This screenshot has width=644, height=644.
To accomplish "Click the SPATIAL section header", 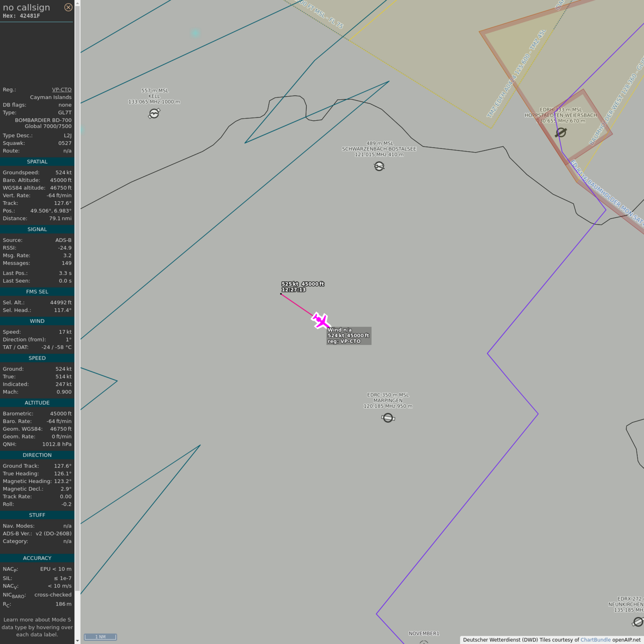I will (x=37, y=162).
